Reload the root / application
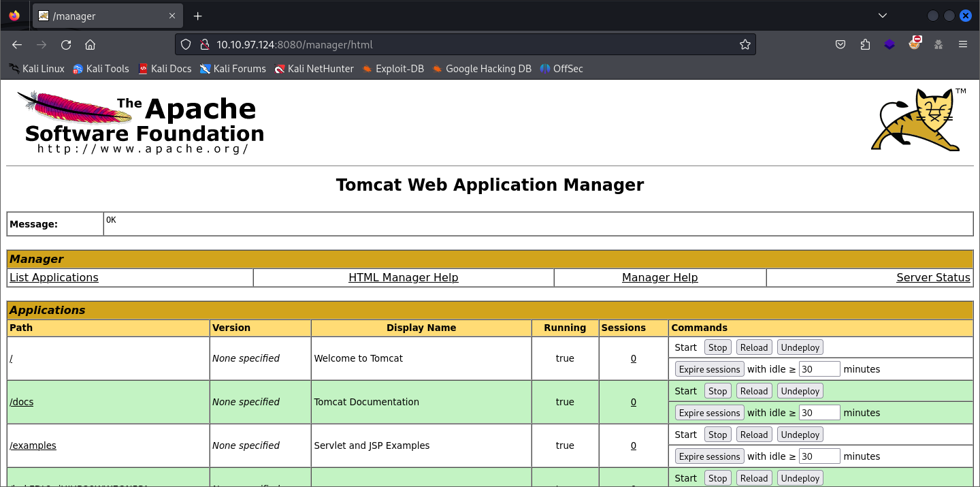This screenshot has width=980, height=487. (754, 347)
